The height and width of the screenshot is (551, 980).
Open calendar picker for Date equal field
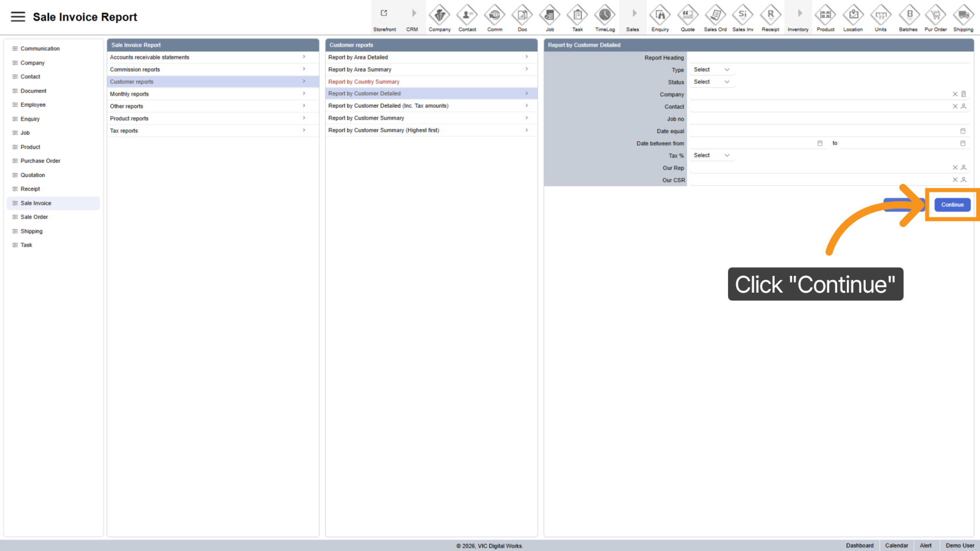[x=963, y=131]
